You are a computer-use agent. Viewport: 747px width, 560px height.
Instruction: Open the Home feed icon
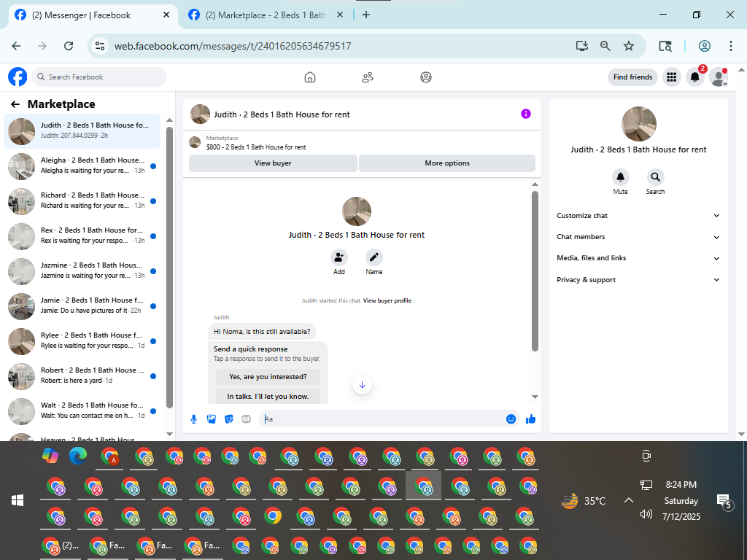point(309,77)
